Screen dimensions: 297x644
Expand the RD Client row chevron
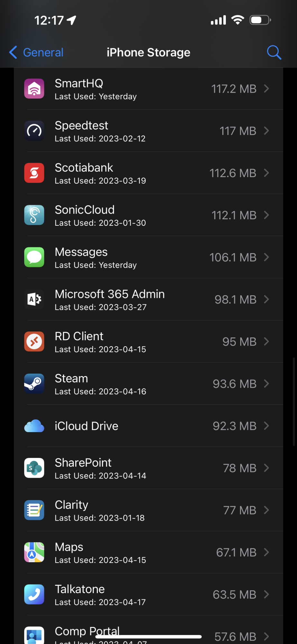coord(266,341)
